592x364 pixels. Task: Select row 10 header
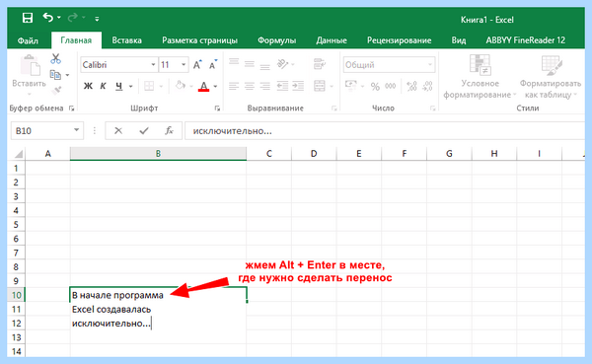click(x=16, y=295)
